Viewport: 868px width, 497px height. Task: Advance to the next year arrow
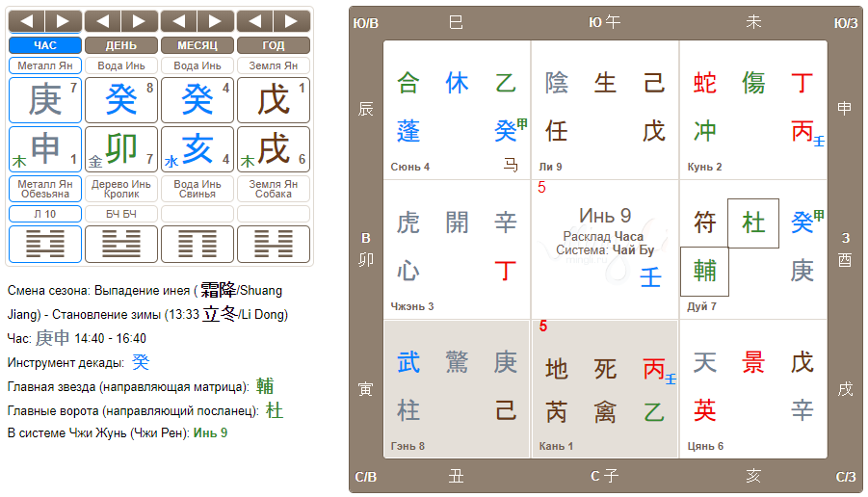point(291,21)
